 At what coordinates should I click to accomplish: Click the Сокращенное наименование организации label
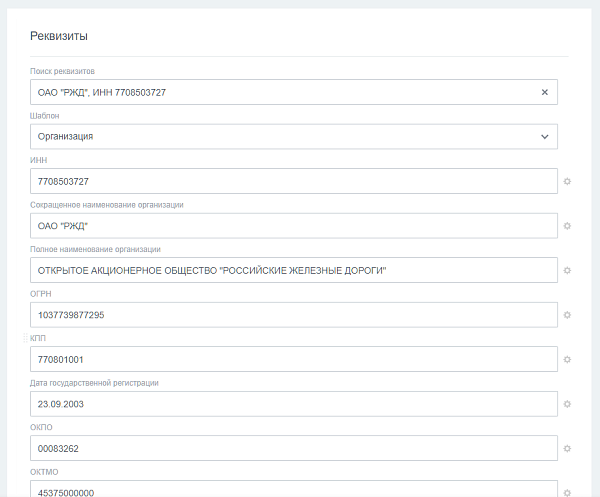pos(107,205)
